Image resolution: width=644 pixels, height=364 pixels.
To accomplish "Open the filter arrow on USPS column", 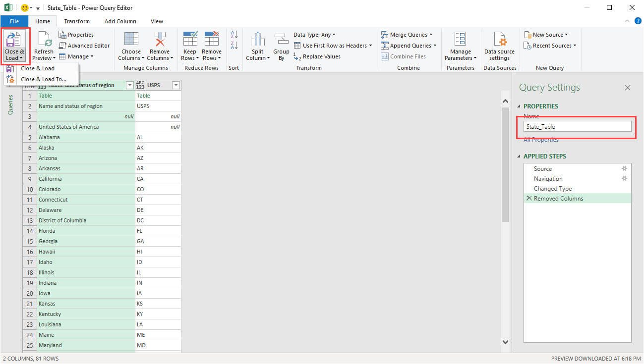I will pos(176,85).
